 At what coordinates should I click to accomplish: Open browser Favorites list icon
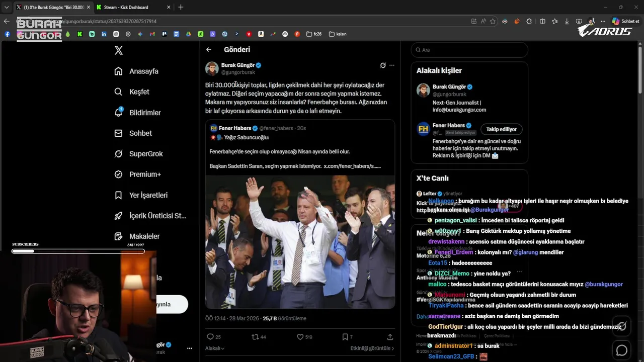[554, 21]
